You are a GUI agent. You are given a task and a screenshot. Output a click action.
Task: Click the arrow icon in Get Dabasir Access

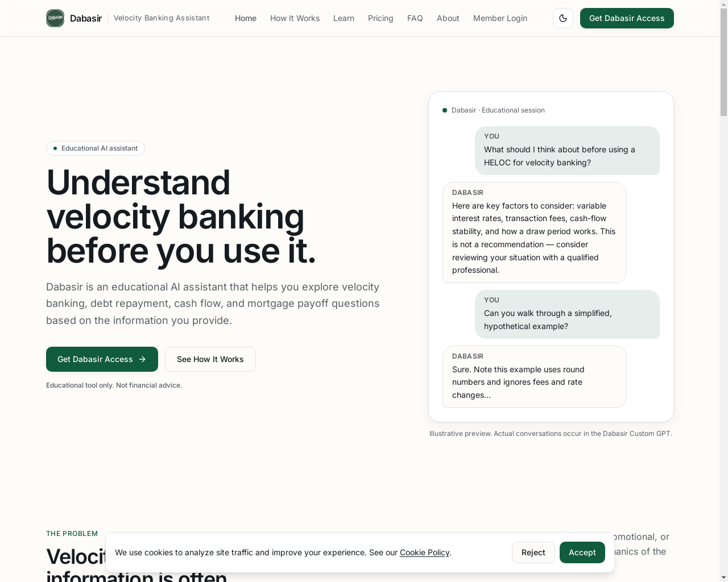[142, 359]
